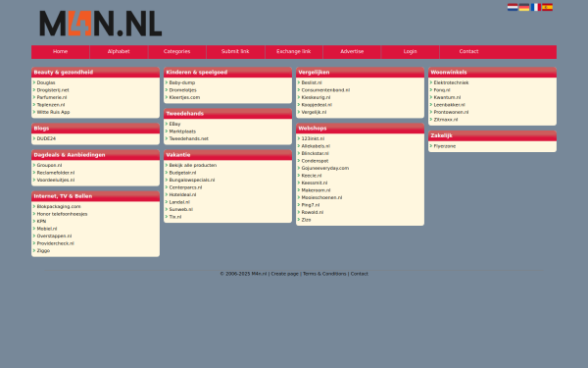
Task: Visit the Kleertjes.com link
Action: [184, 97]
